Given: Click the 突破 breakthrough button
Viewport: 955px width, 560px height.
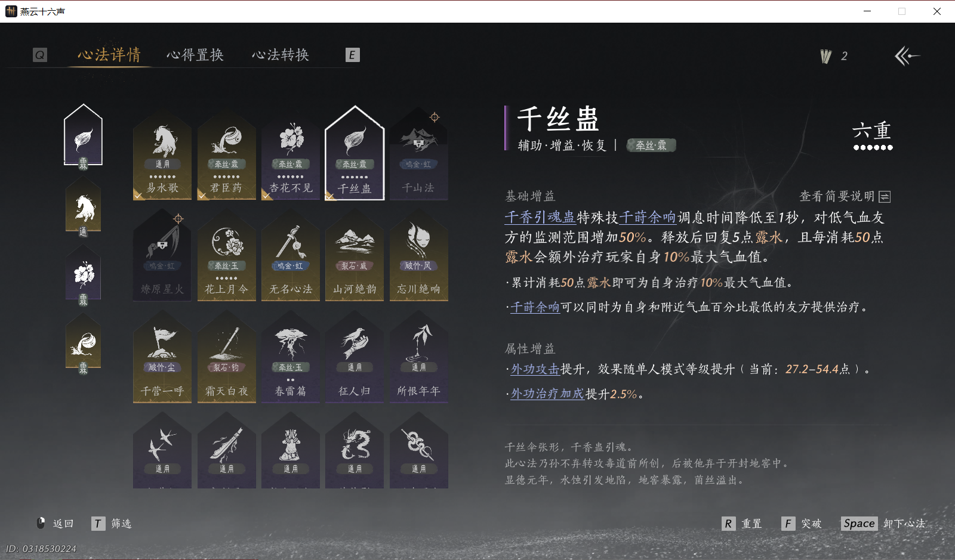Looking at the screenshot, I should coord(802,524).
